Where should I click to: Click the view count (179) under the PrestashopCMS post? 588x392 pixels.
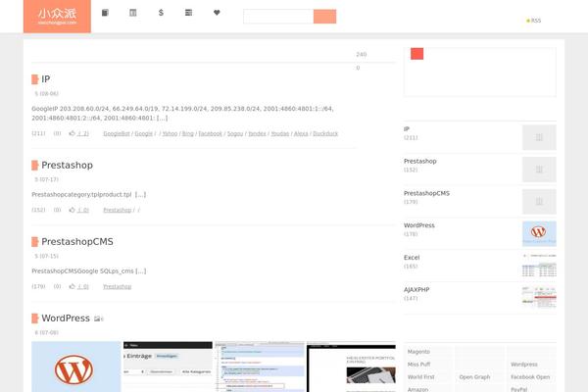(x=38, y=286)
